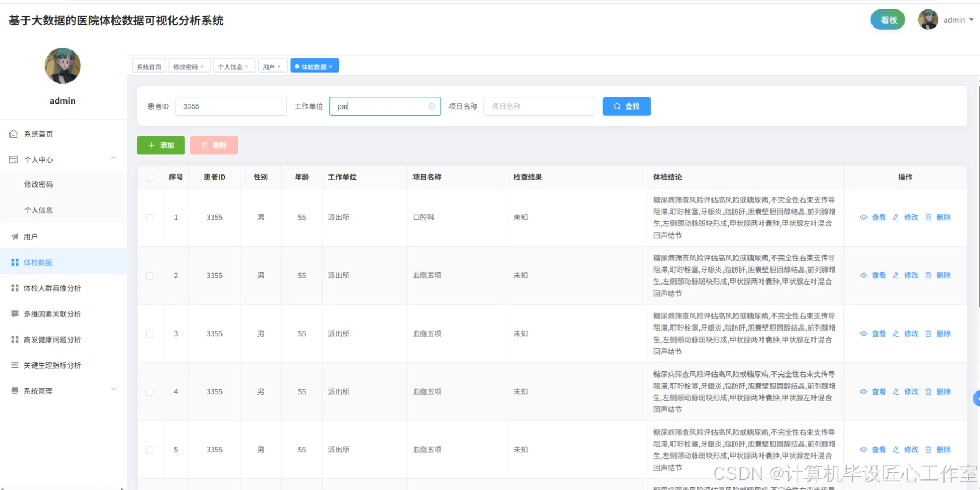Image resolution: width=980 pixels, height=490 pixels.
Task: Open 个人信息 in the sidebar
Action: [38, 210]
